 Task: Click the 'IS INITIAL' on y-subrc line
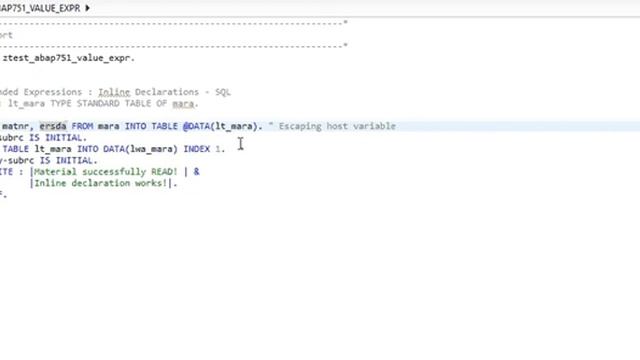[x=69, y=160]
